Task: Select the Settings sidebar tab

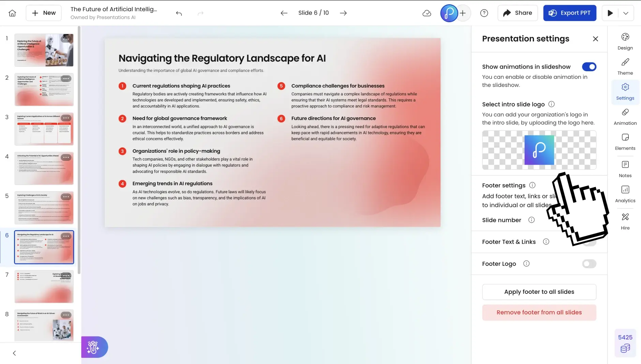Action: click(625, 92)
